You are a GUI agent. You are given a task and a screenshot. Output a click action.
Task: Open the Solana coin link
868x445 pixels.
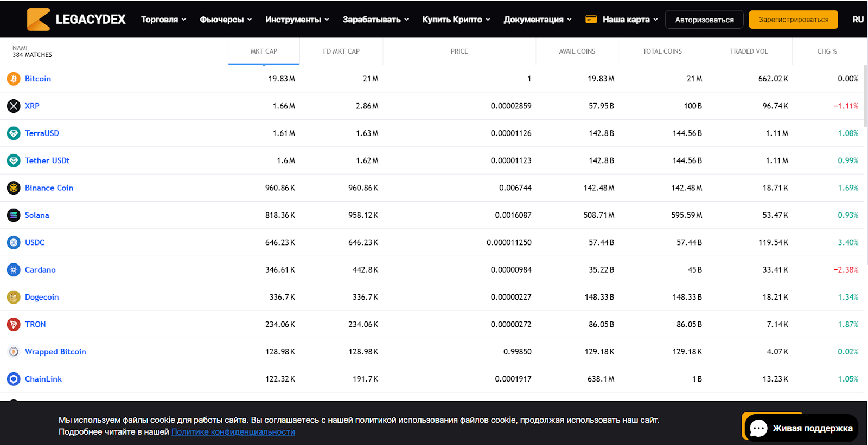37,215
